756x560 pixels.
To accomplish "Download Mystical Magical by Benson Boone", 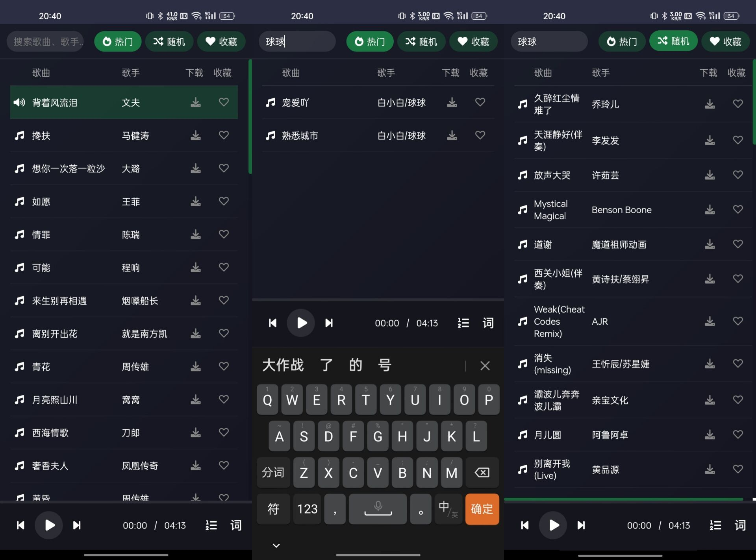I will [710, 209].
